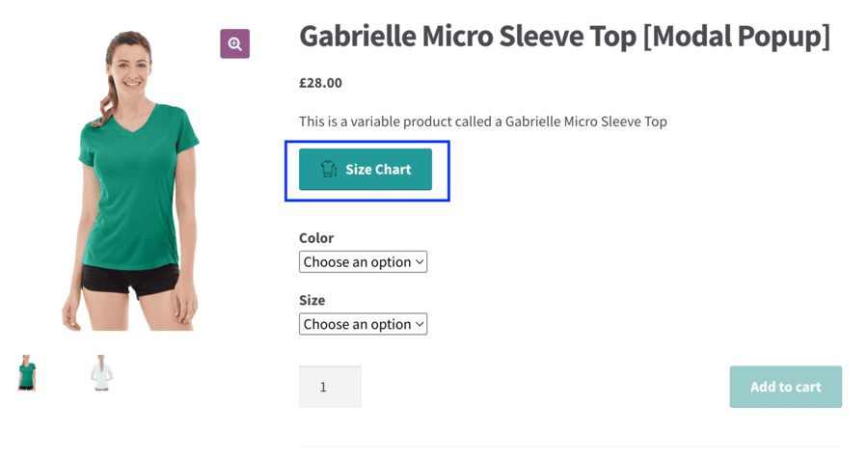
Task: Click the £28.00 price text
Action: 320,83
